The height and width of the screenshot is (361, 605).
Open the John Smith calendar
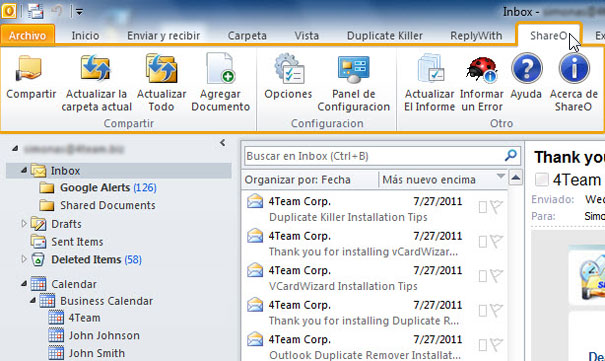97,353
